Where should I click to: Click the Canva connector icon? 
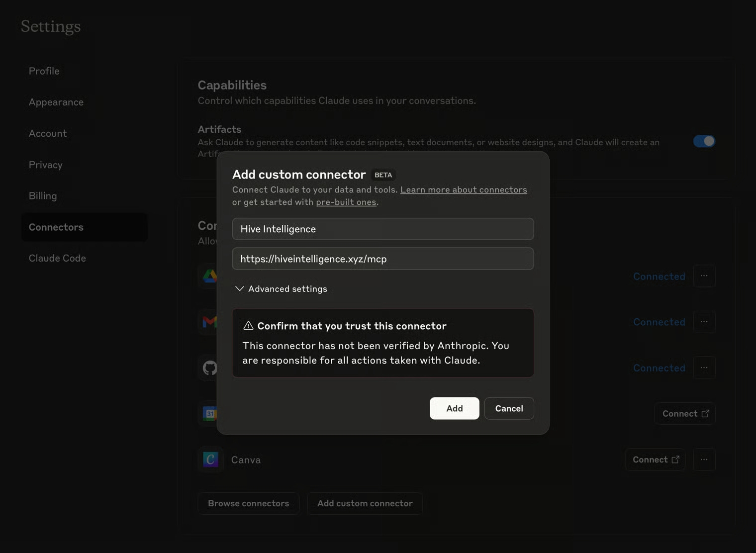point(210,460)
